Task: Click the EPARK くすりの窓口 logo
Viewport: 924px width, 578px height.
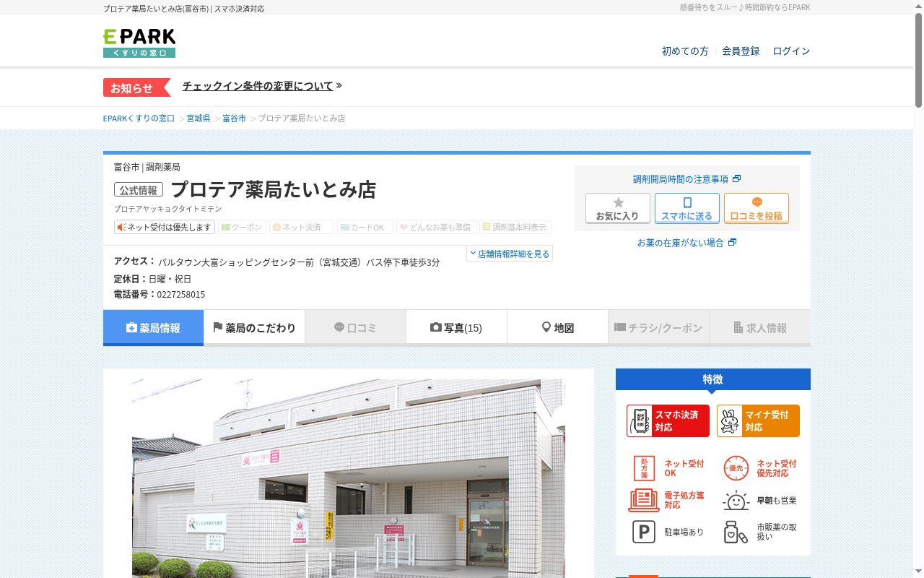Action: tap(139, 43)
